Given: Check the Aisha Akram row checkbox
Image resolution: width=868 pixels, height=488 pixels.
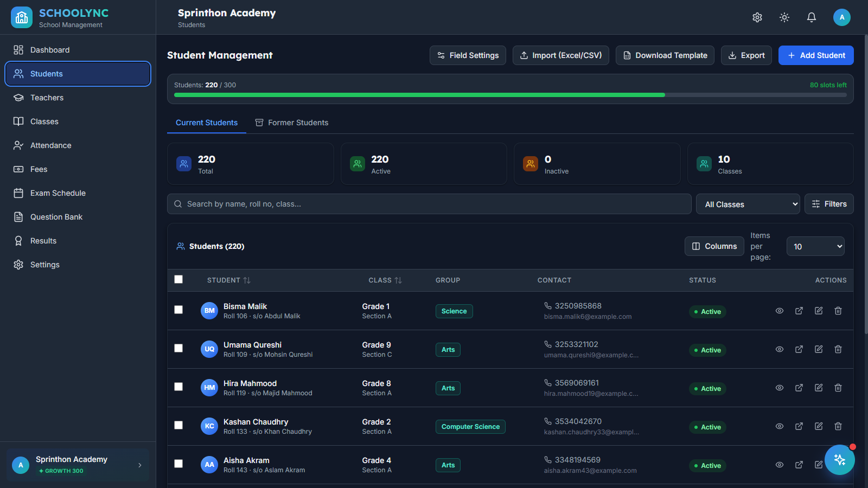Looking at the screenshot, I should point(178,464).
